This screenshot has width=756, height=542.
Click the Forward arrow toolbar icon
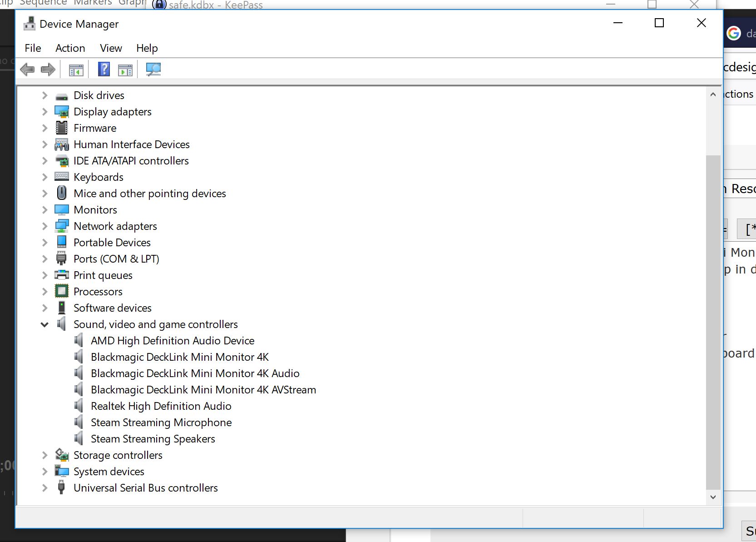[x=48, y=70]
